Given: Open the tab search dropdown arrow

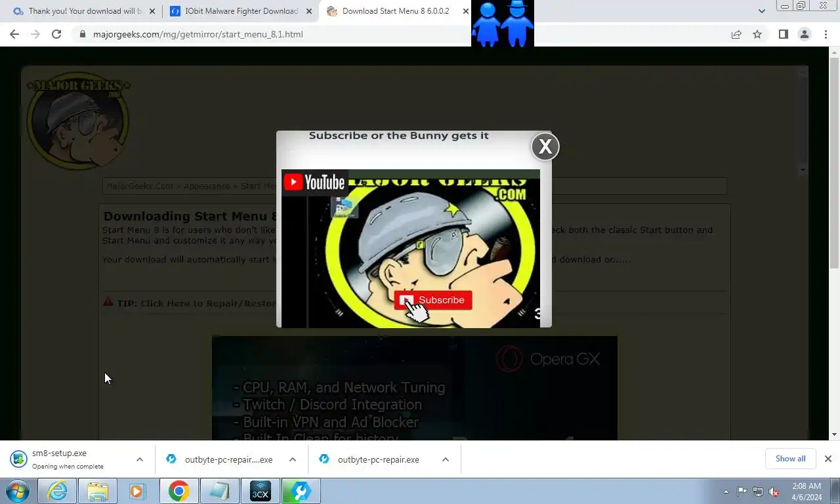Looking at the screenshot, I should (x=761, y=11).
